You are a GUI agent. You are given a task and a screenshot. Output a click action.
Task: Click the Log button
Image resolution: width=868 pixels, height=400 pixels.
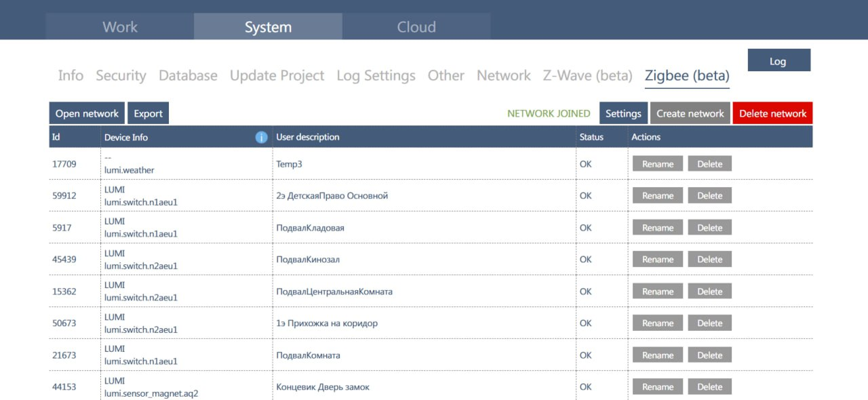(778, 61)
